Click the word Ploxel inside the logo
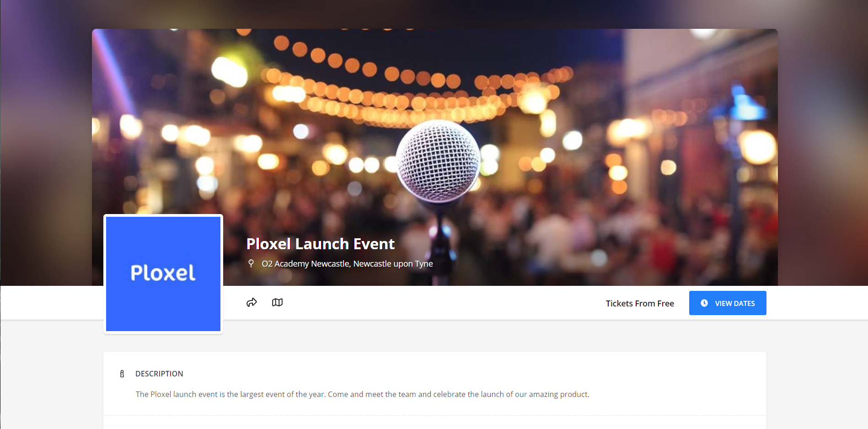Screen dimensions: 868x429 (163, 273)
